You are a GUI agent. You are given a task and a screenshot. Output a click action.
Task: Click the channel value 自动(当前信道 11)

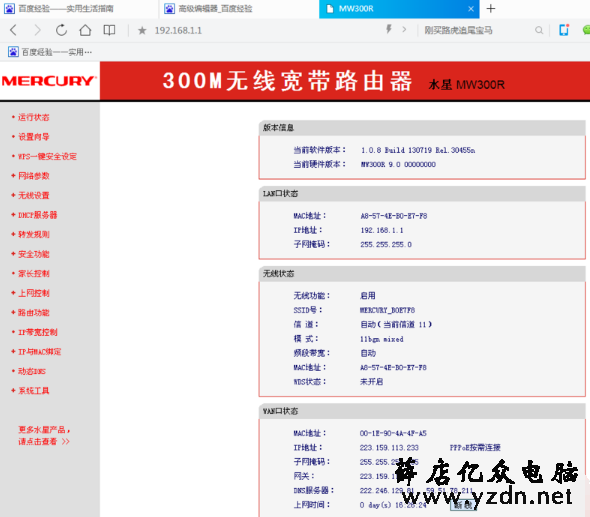[396, 324]
